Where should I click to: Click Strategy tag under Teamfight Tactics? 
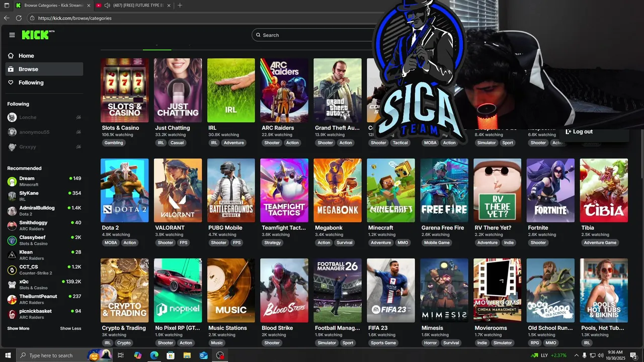coord(273,243)
